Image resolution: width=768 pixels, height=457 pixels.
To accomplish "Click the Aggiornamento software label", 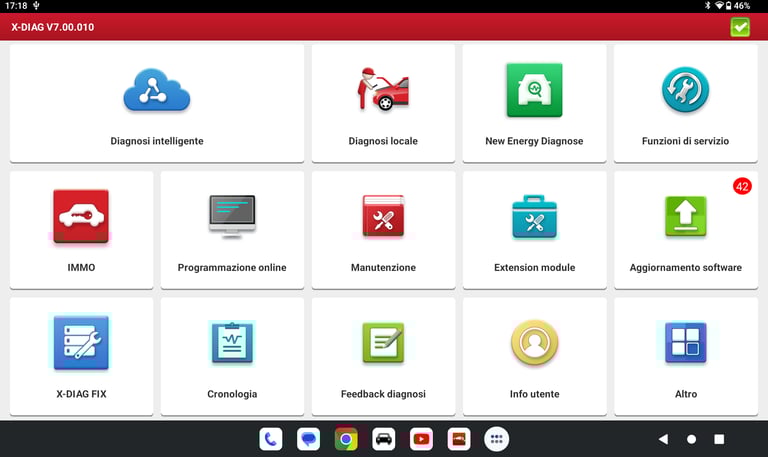I will click(x=686, y=267).
